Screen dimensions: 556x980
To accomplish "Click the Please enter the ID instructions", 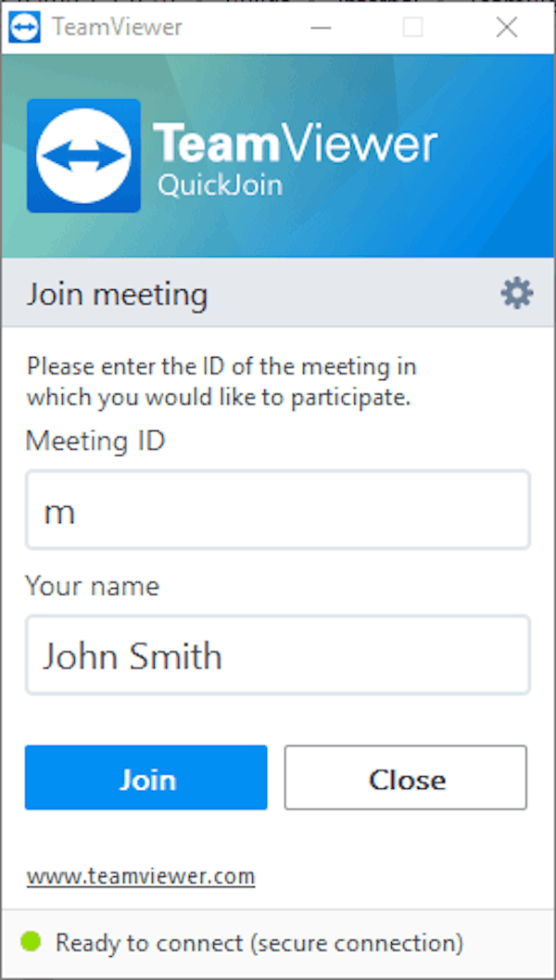I will pos(221,381).
